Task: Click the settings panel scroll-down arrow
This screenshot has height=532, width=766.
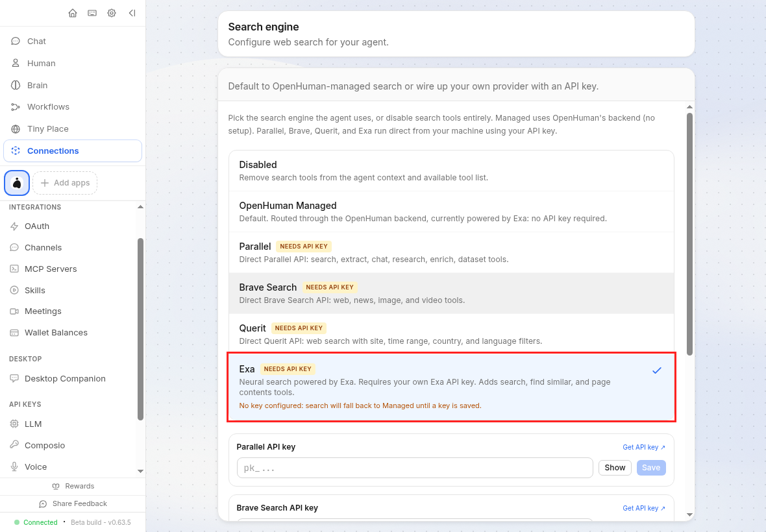Action: [690, 515]
